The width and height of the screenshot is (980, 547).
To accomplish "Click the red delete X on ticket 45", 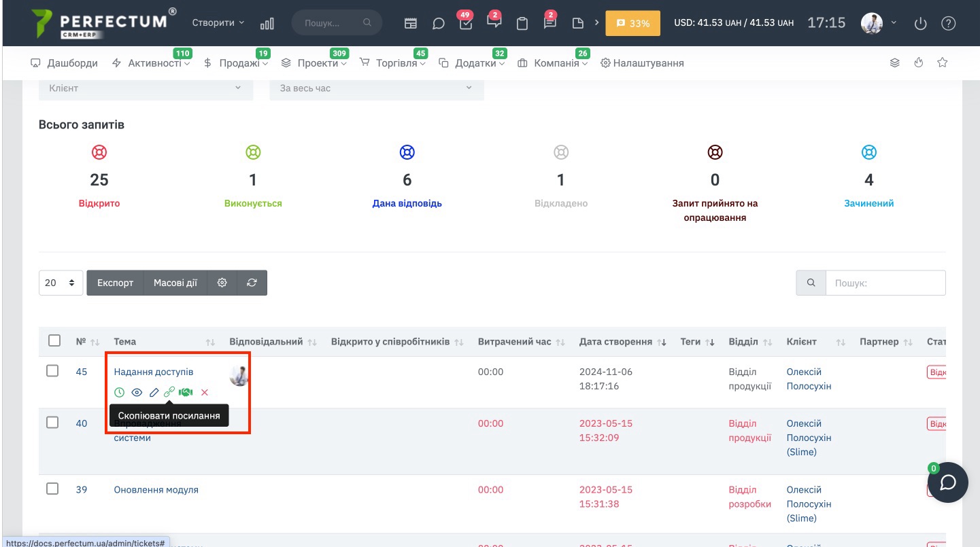I will (x=205, y=392).
